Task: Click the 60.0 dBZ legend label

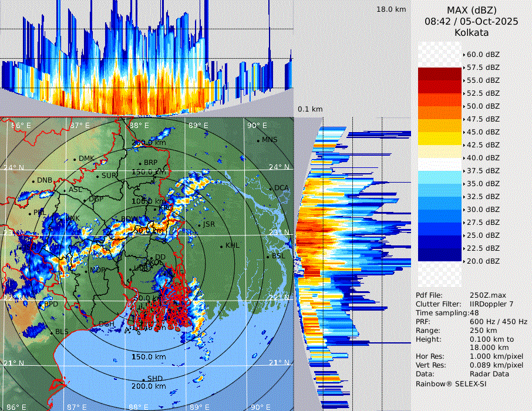Action: (x=483, y=55)
